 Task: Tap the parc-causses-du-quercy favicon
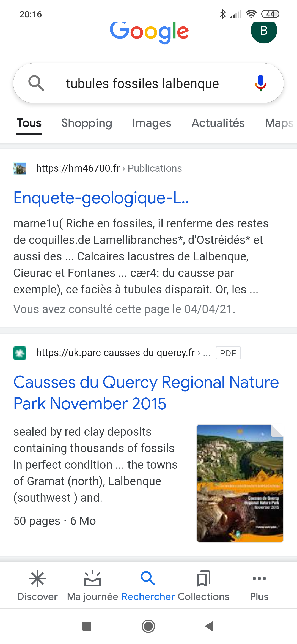coord(20,353)
